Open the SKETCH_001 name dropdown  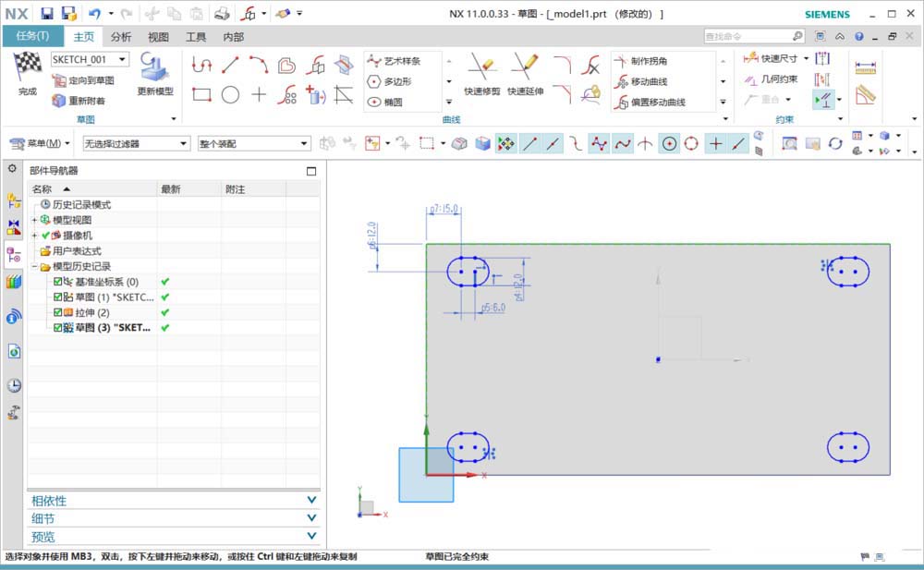(x=123, y=59)
